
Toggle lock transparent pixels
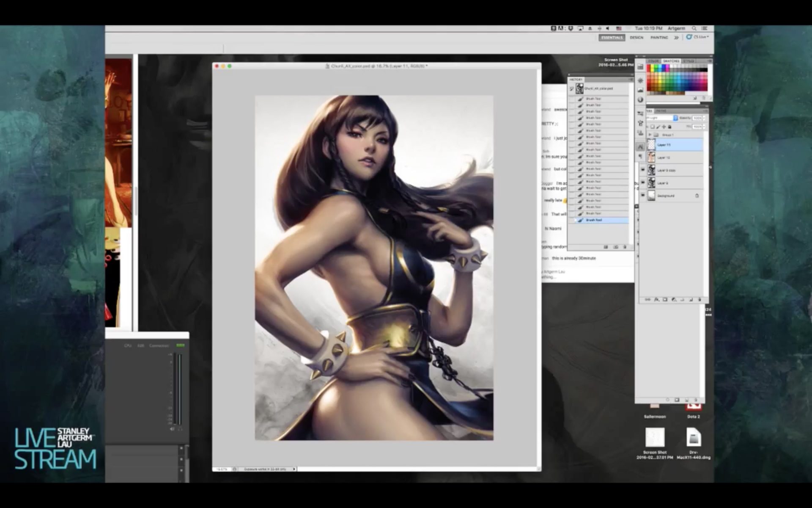point(653,127)
